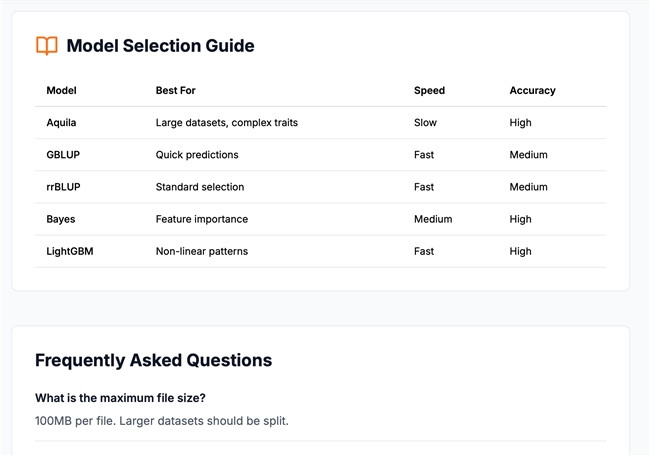Image resolution: width=650 pixels, height=456 pixels.
Task: Click the 'Quick predictions' cell
Action: 197,155
